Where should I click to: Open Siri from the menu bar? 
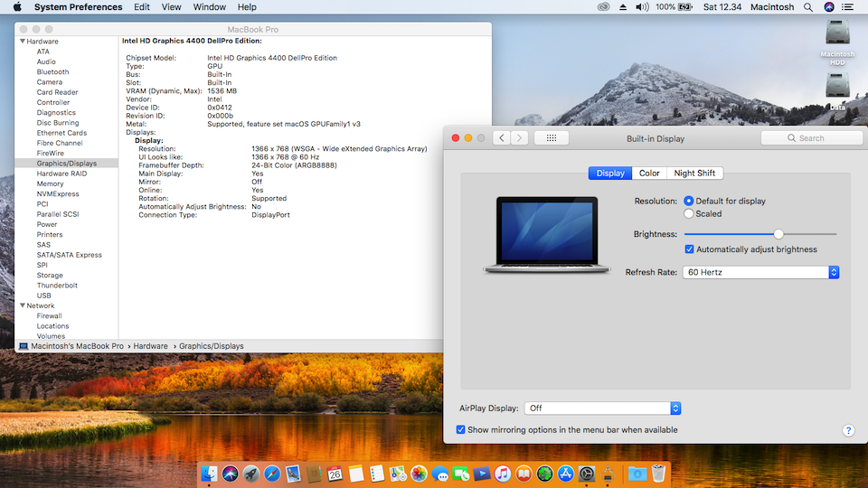click(830, 7)
